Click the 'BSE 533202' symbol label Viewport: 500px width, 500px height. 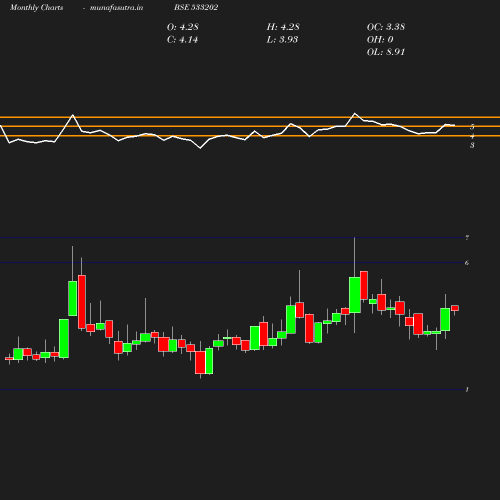(196, 8)
